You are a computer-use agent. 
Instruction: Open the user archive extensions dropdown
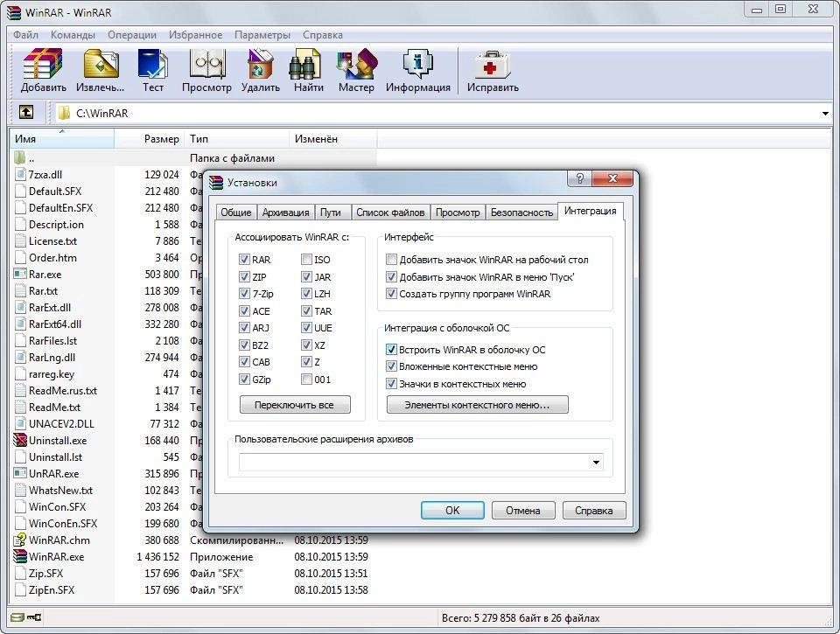click(x=596, y=462)
